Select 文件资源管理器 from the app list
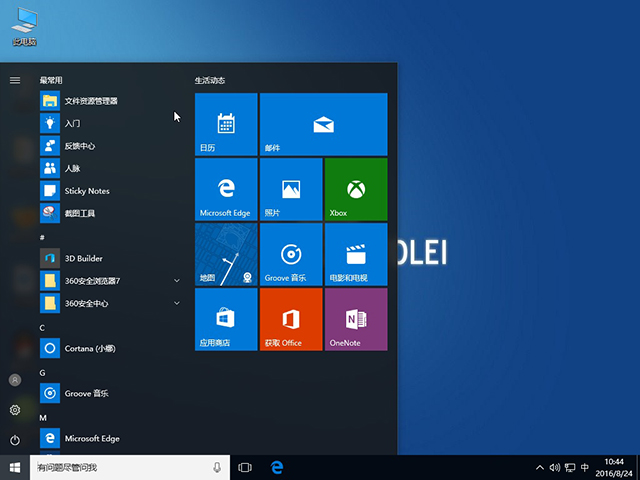This screenshot has height=480, width=640. [90, 100]
